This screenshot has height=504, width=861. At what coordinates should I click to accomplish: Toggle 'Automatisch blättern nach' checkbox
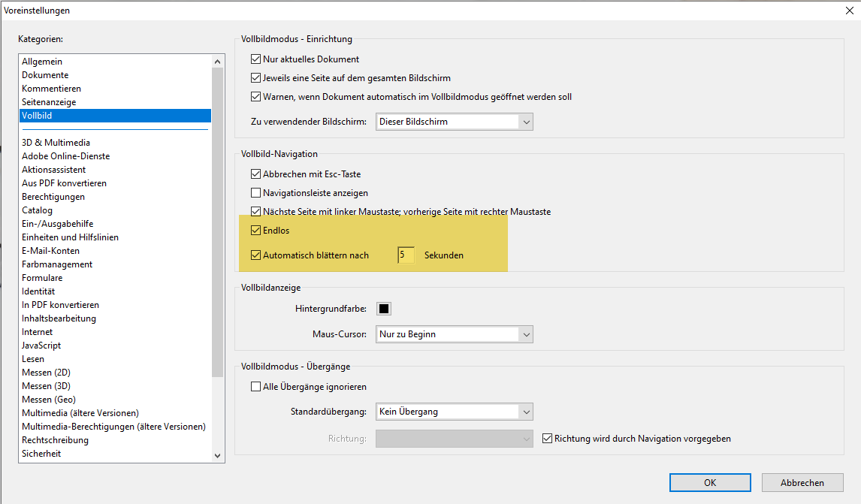pyautogui.click(x=255, y=255)
